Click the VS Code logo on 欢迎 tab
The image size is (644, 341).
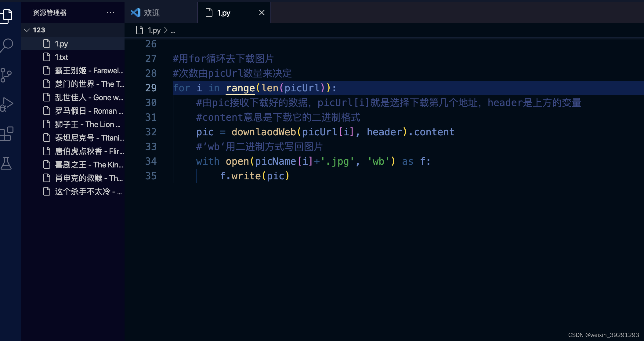[x=136, y=13]
